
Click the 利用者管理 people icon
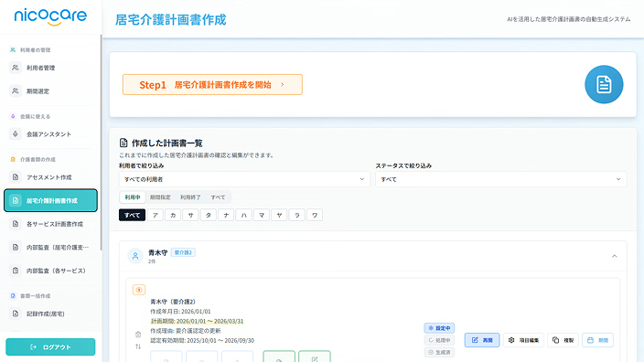point(16,68)
